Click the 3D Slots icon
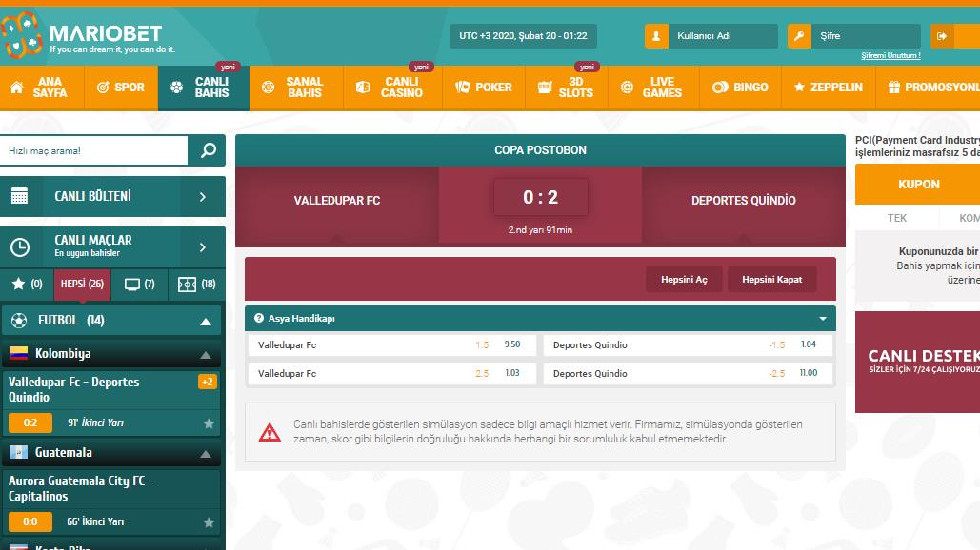 point(545,88)
